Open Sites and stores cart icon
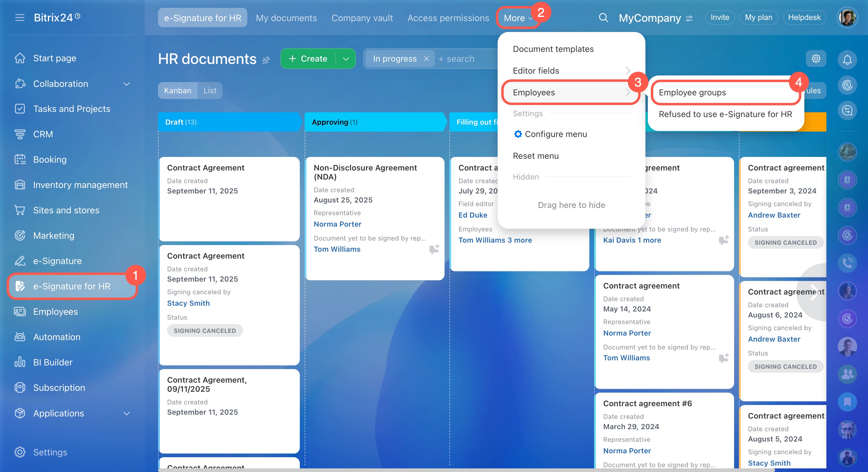 (20, 210)
